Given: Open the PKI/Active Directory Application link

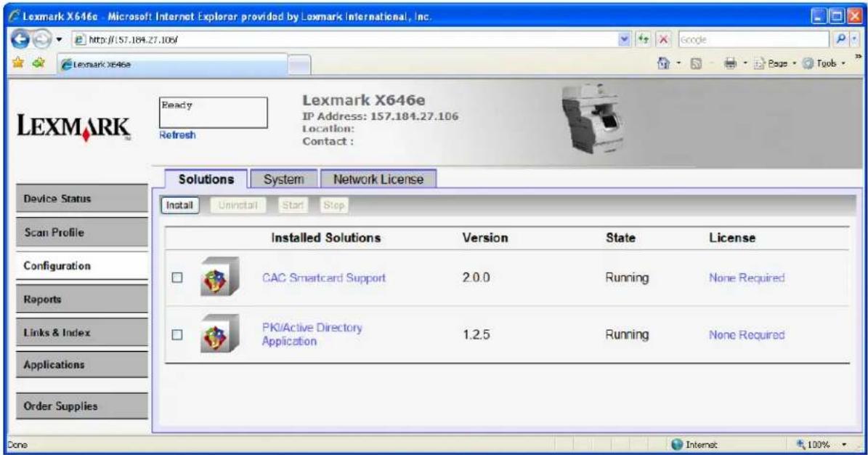Looking at the screenshot, I should tap(312, 334).
